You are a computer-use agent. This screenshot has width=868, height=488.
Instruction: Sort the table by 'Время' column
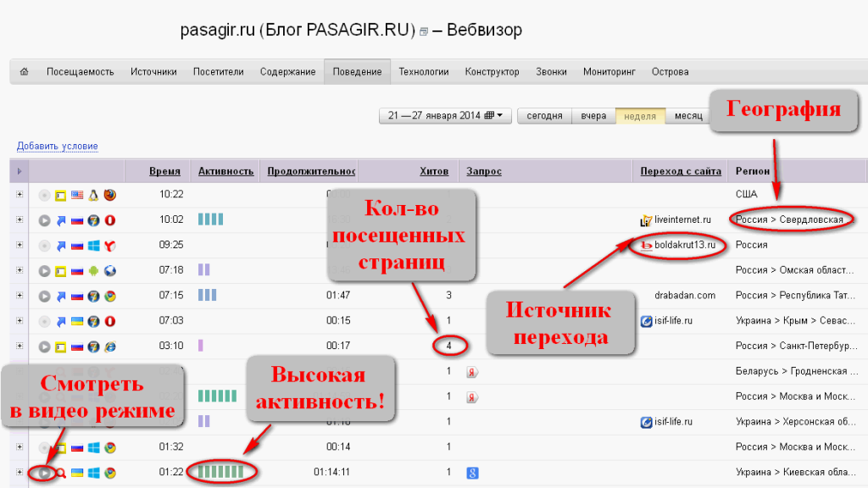(x=164, y=171)
